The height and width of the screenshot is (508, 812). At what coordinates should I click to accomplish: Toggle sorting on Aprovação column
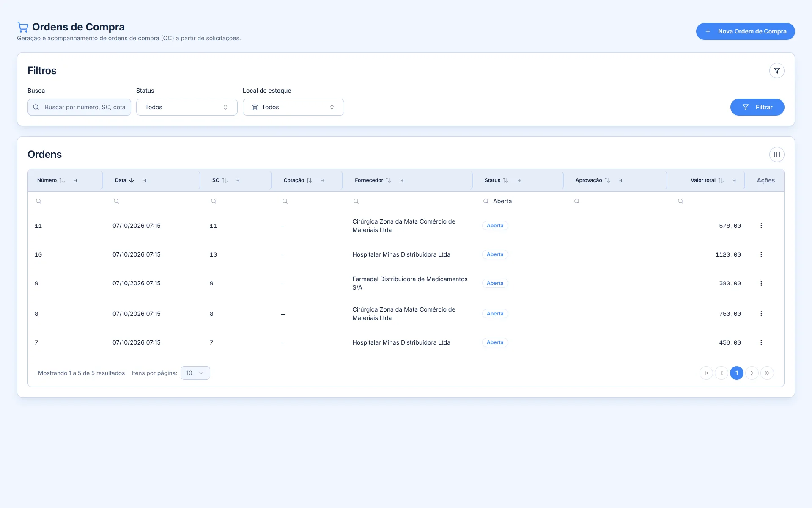click(x=607, y=180)
